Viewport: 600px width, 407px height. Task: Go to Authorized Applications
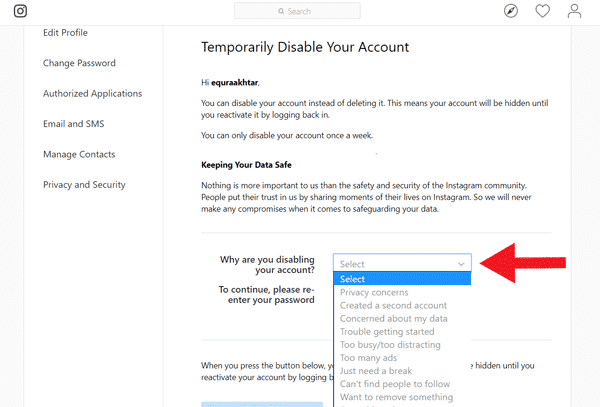pyautogui.click(x=93, y=93)
